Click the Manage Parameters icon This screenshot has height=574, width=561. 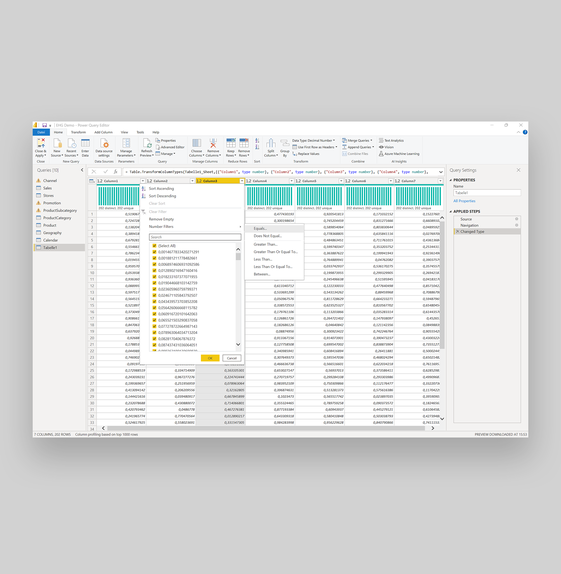[126, 143]
